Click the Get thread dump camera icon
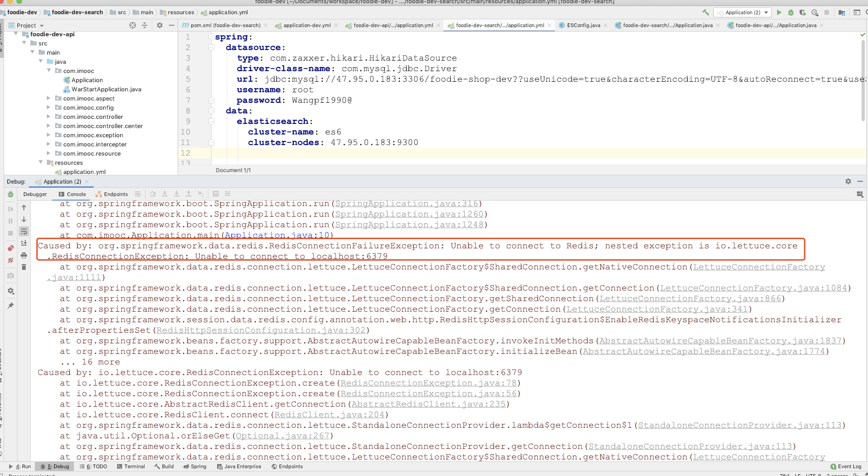The image size is (868, 476). click(x=11, y=275)
